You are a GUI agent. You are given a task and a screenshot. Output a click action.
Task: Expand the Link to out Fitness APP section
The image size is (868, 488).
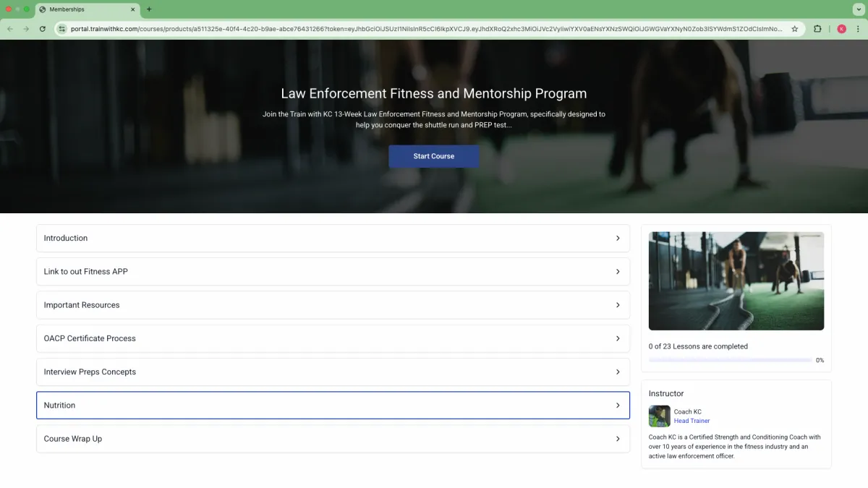point(333,272)
